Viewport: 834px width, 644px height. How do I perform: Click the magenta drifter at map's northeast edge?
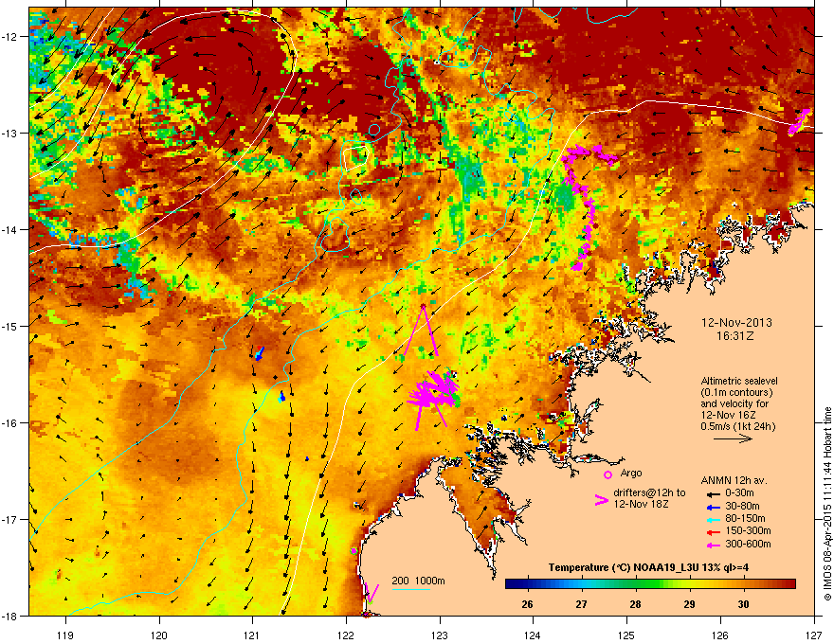[x=799, y=122]
